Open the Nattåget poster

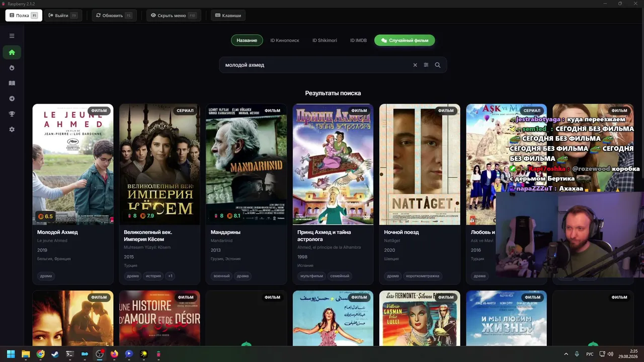(x=420, y=164)
